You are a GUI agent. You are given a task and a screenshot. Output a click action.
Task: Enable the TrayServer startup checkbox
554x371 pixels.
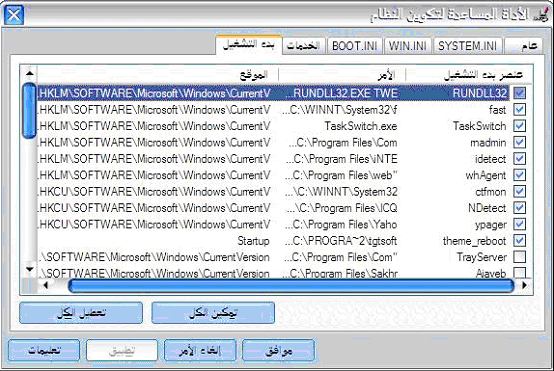[519, 257]
